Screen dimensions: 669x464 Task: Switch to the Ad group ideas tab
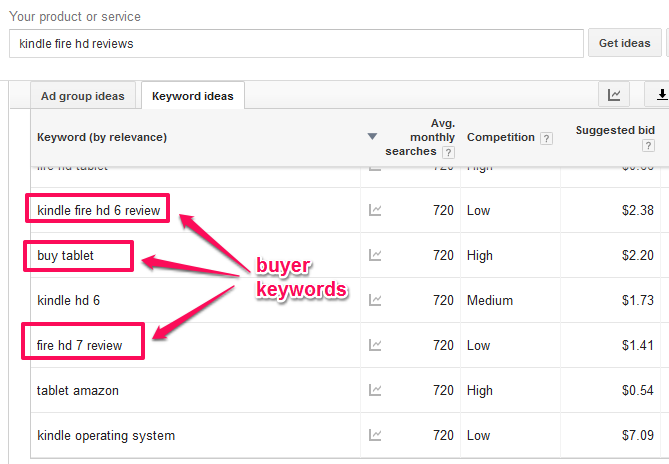tap(83, 96)
